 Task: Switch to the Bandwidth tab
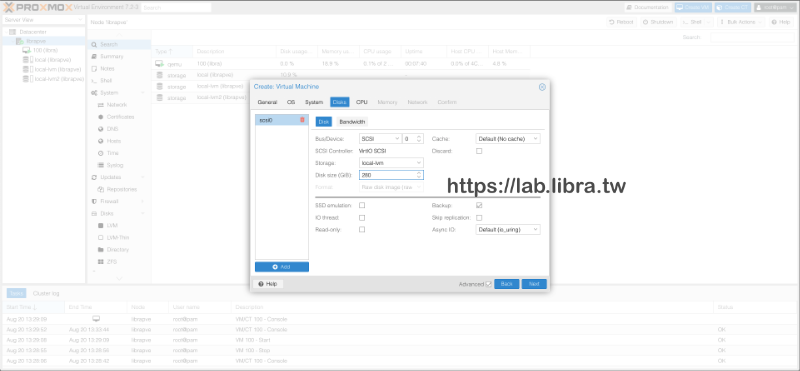352,122
